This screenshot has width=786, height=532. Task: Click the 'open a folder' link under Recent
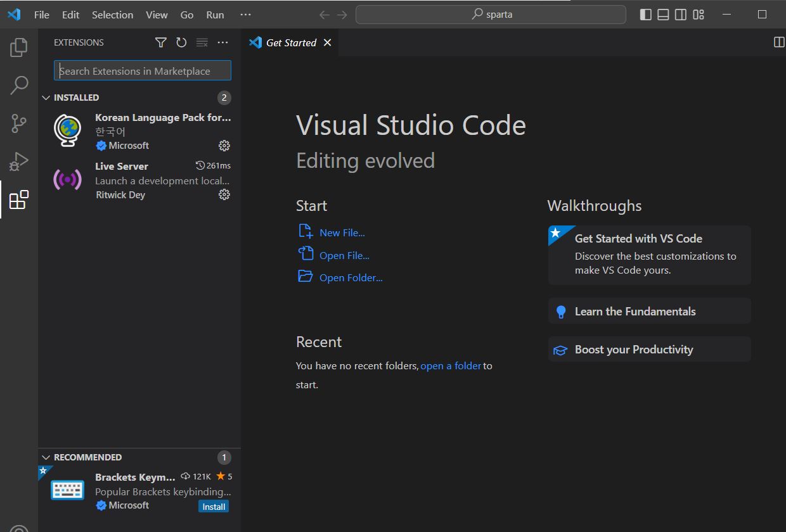(451, 365)
